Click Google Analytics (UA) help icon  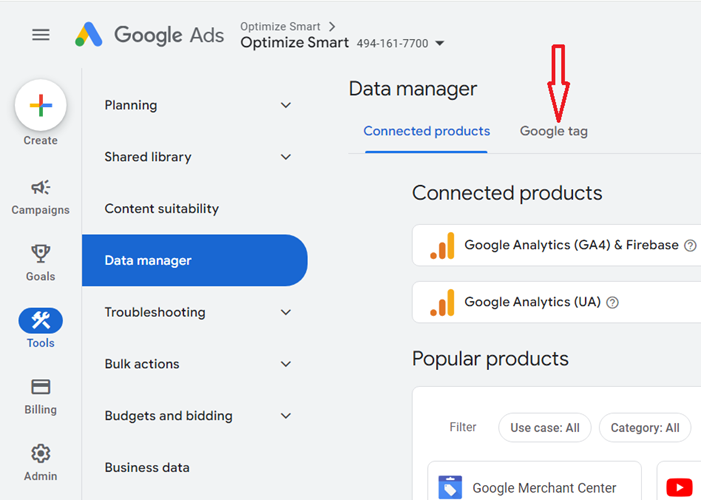coord(612,303)
